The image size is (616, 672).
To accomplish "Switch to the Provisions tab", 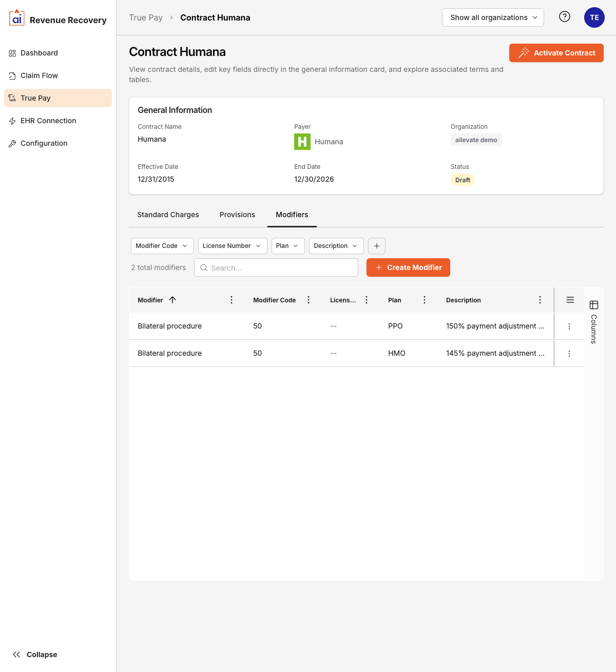I will point(237,215).
